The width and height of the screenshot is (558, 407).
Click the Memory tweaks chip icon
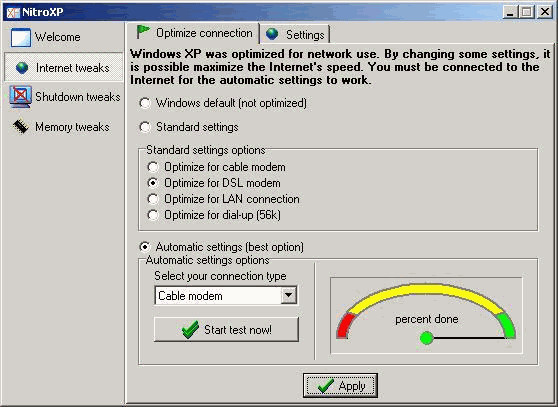pyautogui.click(x=21, y=127)
